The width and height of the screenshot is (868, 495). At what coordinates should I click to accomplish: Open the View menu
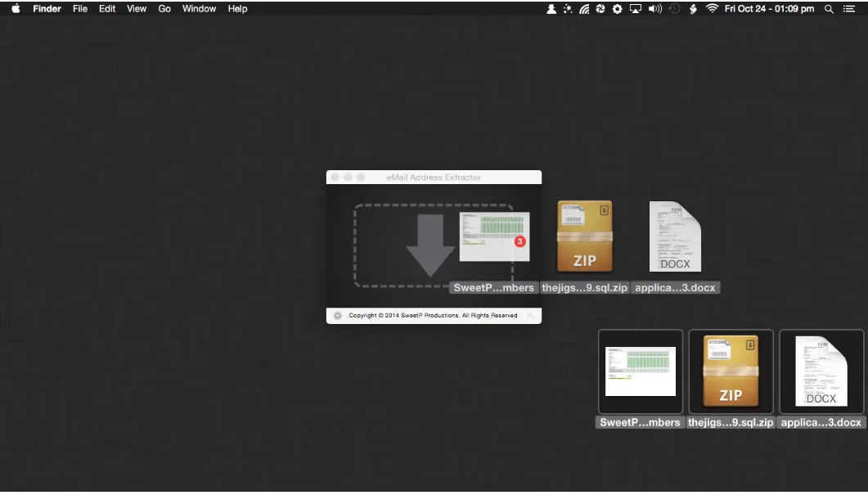tap(137, 9)
